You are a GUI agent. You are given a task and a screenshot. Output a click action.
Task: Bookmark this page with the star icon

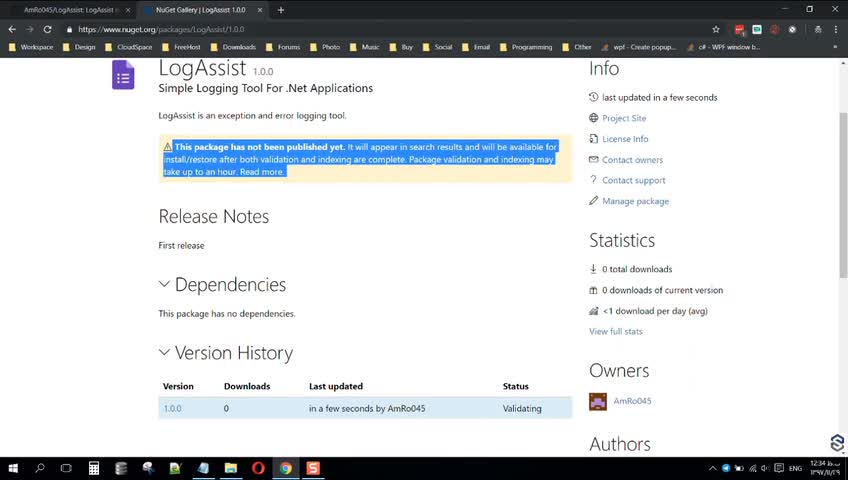[x=716, y=29]
